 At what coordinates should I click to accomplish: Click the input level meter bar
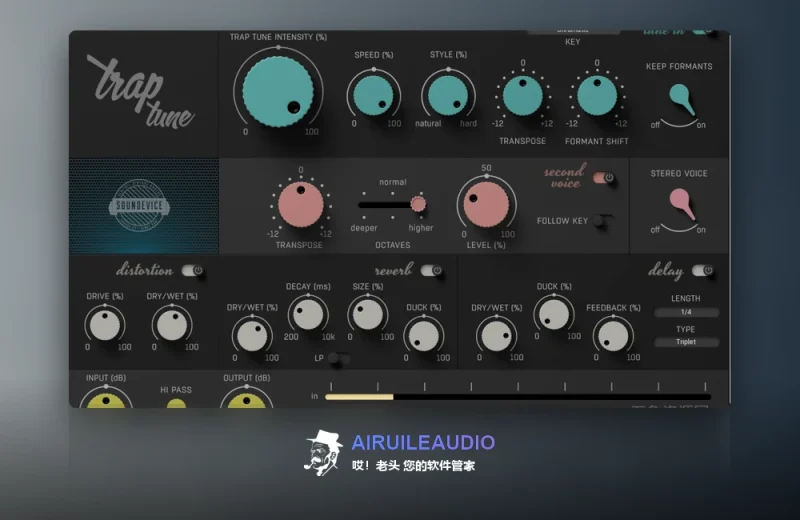518,397
